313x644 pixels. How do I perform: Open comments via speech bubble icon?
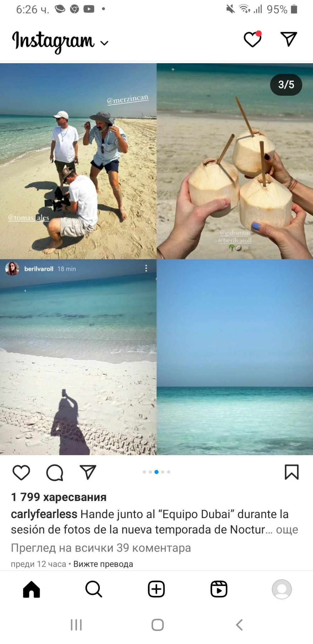click(55, 473)
